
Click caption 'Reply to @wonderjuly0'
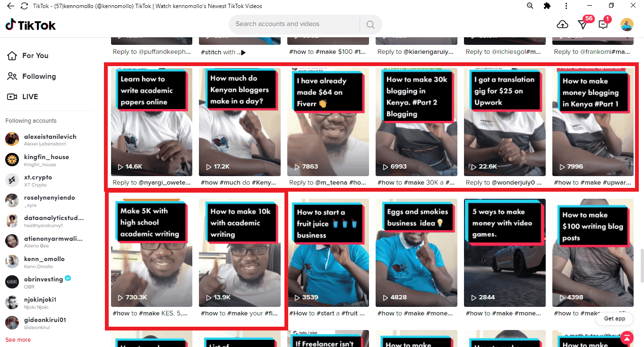pyautogui.click(x=505, y=183)
